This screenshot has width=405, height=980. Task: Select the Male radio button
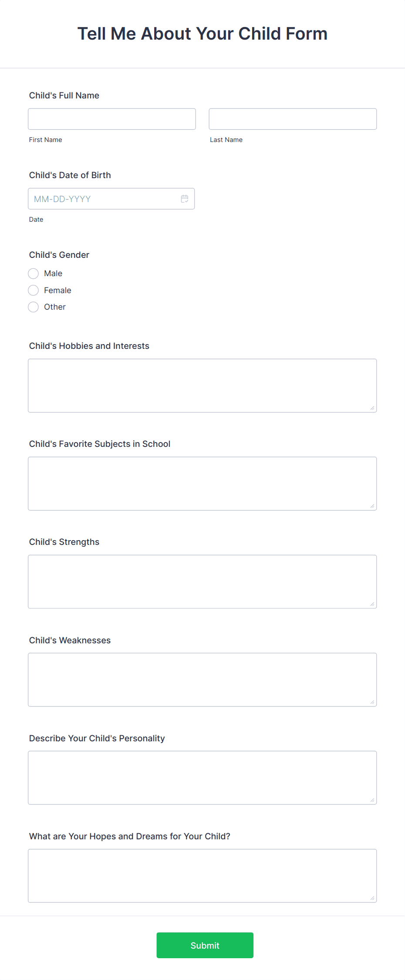click(34, 274)
